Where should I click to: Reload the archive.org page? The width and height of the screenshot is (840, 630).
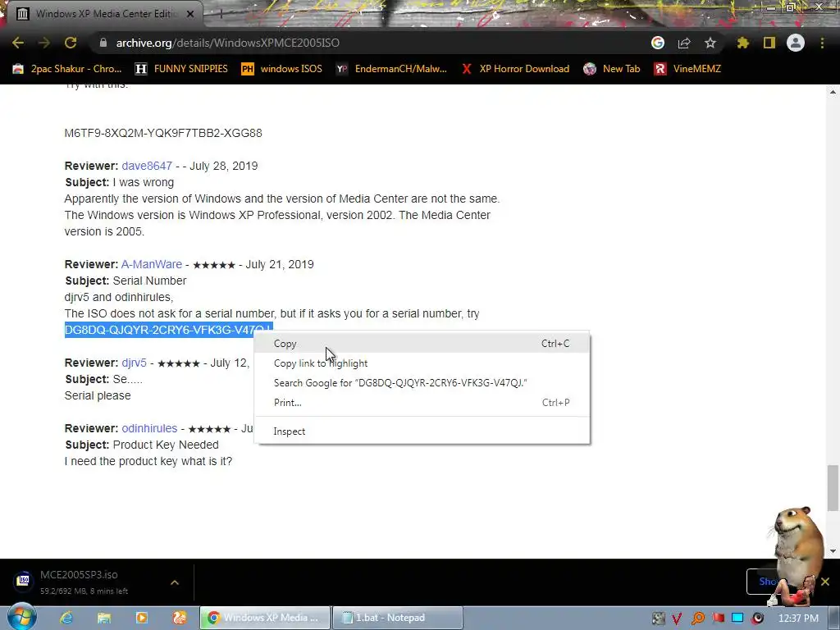click(71, 43)
